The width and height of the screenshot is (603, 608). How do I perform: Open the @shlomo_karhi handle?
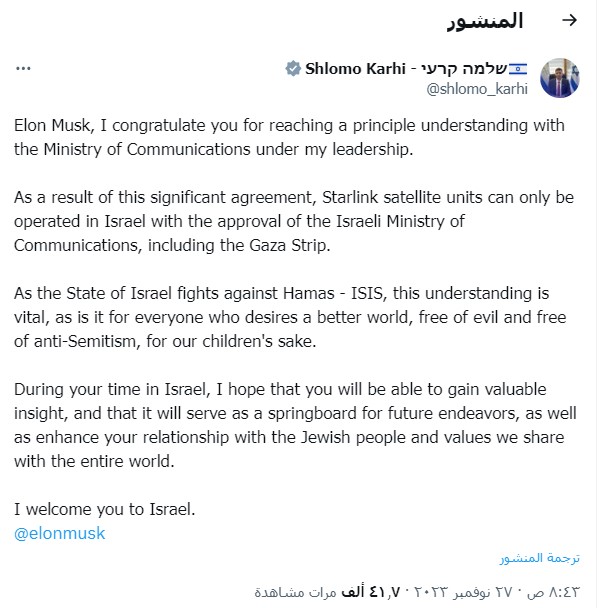pyautogui.click(x=475, y=89)
